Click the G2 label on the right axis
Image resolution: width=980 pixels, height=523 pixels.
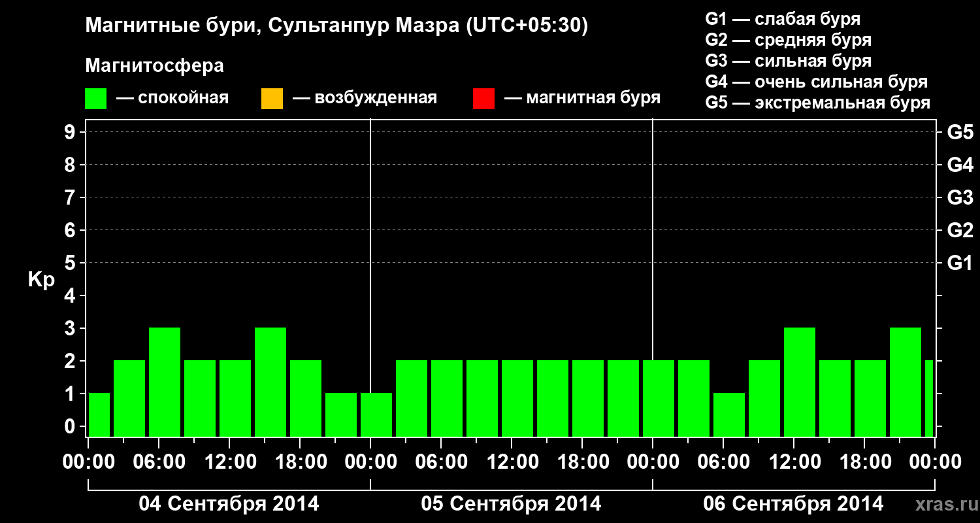pos(960,230)
